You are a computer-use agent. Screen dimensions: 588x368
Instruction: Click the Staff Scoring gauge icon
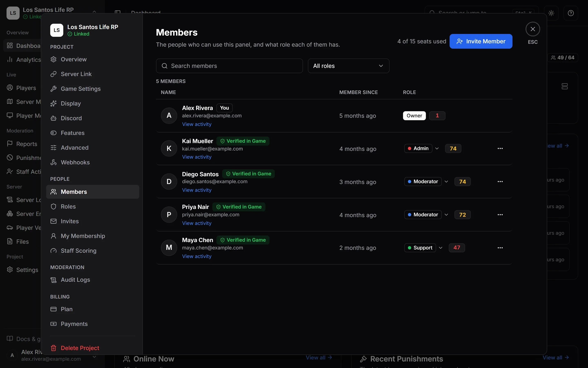pyautogui.click(x=53, y=251)
